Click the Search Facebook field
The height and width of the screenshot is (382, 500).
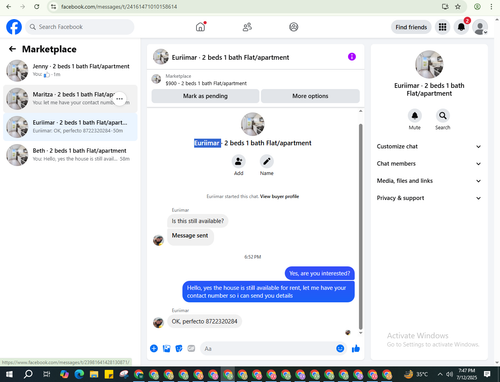[x=80, y=27]
